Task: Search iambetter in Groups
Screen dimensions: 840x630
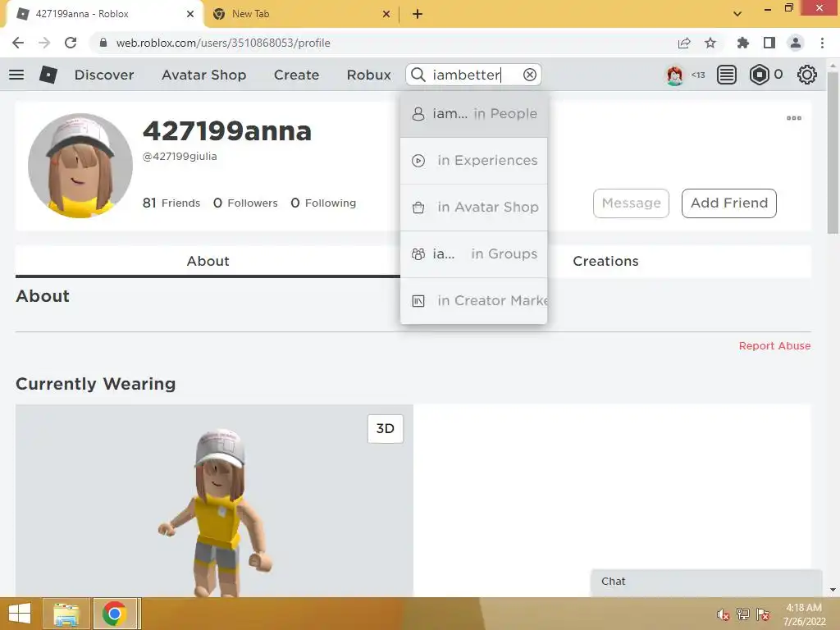Action: point(473,254)
